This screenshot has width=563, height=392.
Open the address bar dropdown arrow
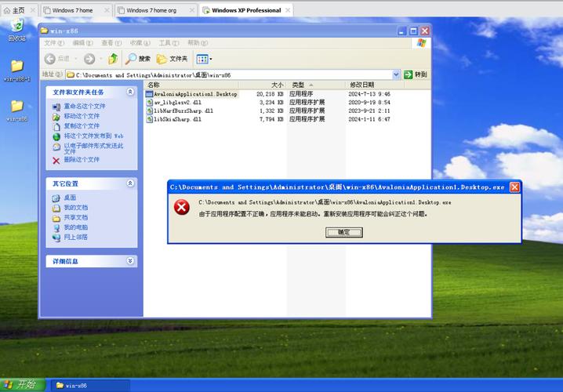(x=396, y=74)
